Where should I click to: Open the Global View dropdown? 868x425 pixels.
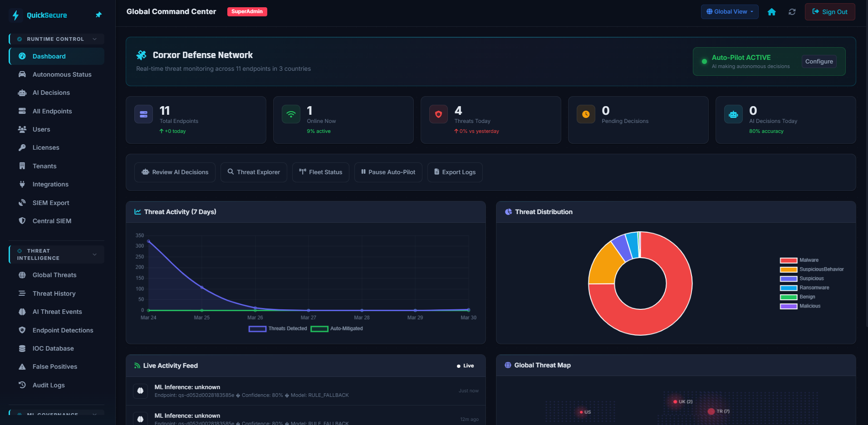point(729,12)
